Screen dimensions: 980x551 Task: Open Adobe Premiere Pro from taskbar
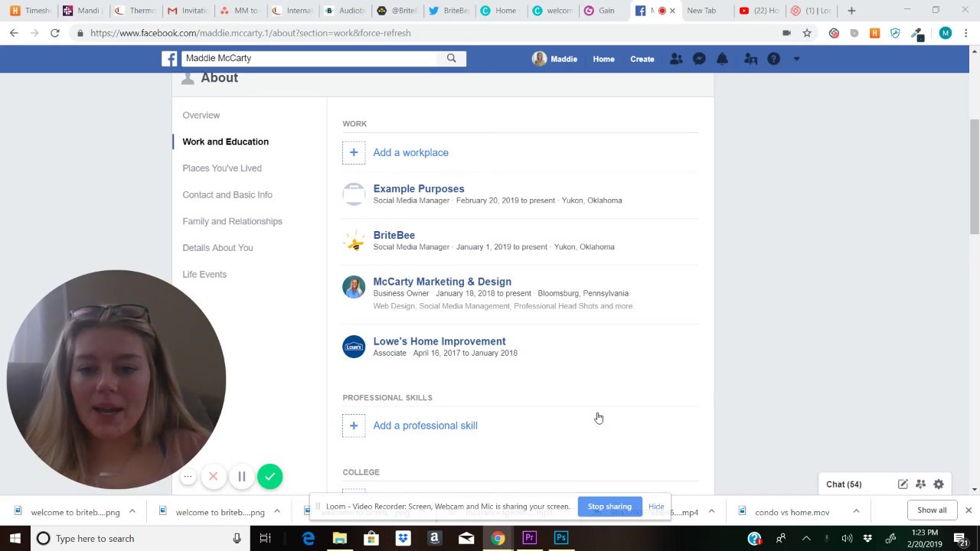tap(529, 538)
